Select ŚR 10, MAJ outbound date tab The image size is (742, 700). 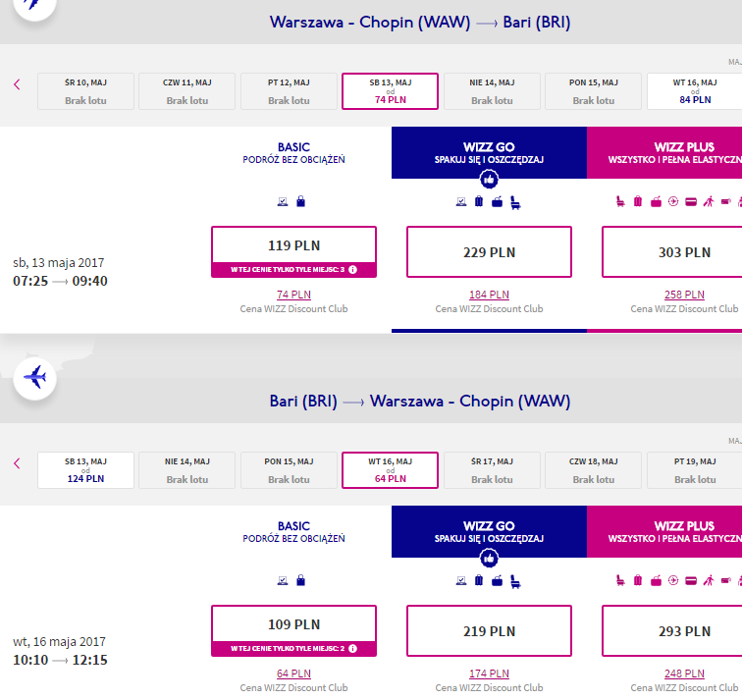85,91
